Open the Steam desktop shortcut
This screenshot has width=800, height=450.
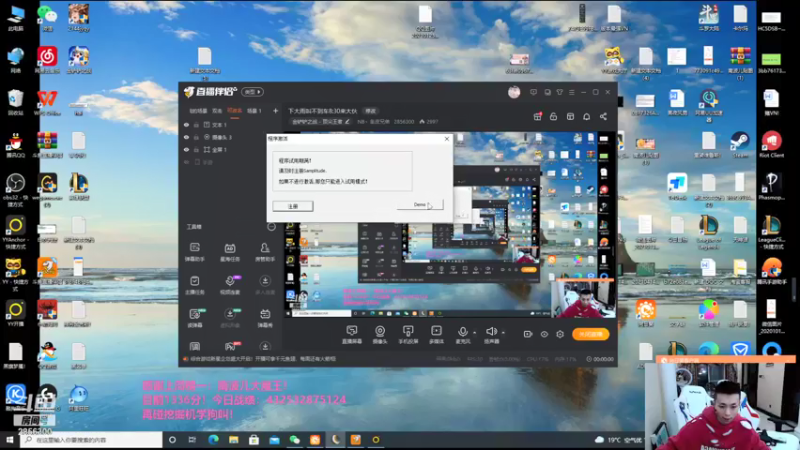coord(740,145)
